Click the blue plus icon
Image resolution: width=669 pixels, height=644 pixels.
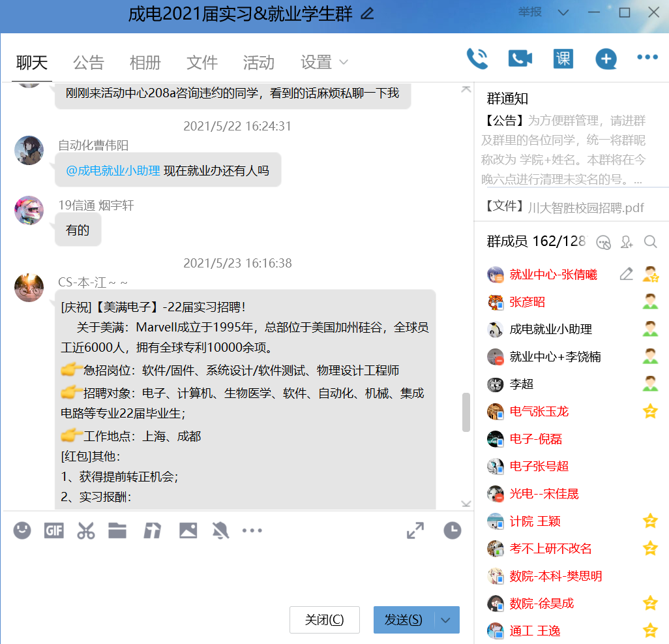605,58
